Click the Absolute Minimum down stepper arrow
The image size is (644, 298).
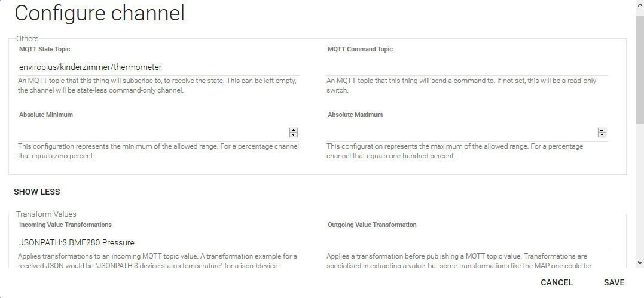294,135
